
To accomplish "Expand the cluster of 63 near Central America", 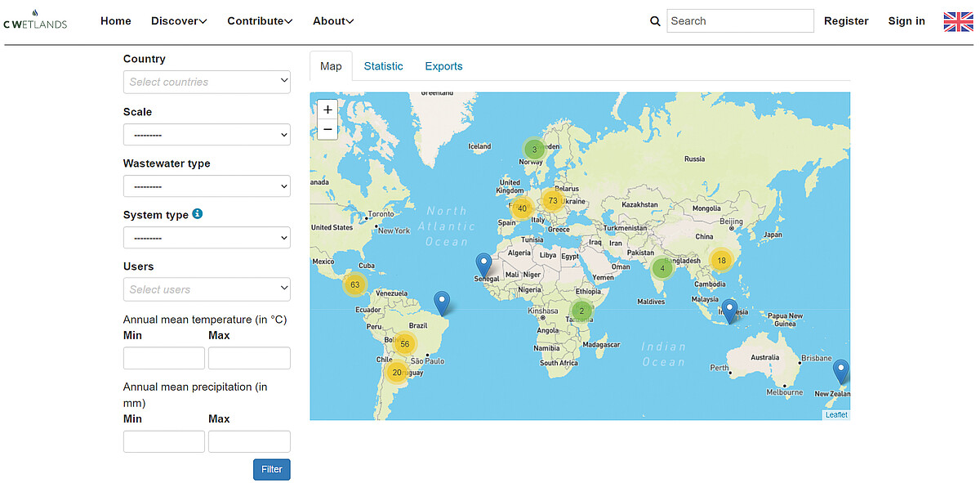I will point(354,284).
